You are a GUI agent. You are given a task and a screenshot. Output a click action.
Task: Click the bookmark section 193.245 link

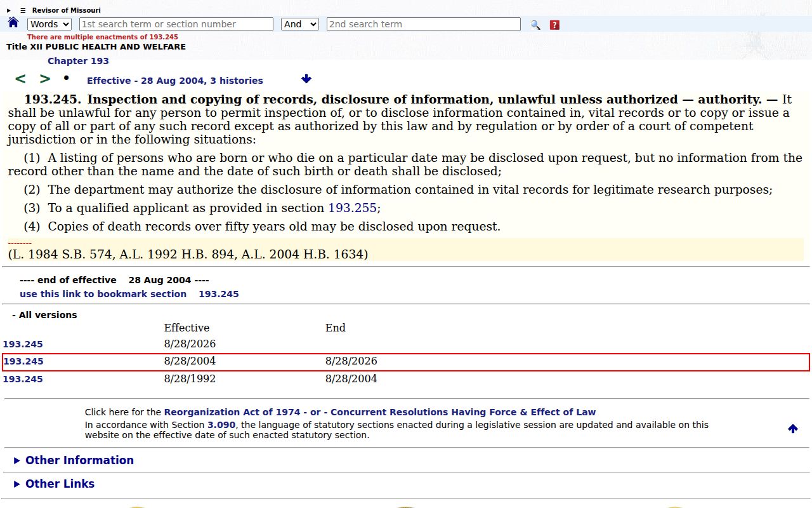pyautogui.click(x=129, y=294)
